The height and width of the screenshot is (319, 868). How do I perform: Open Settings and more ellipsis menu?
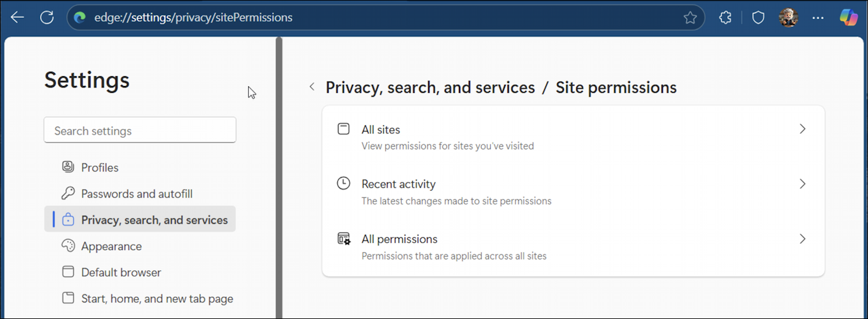818,18
